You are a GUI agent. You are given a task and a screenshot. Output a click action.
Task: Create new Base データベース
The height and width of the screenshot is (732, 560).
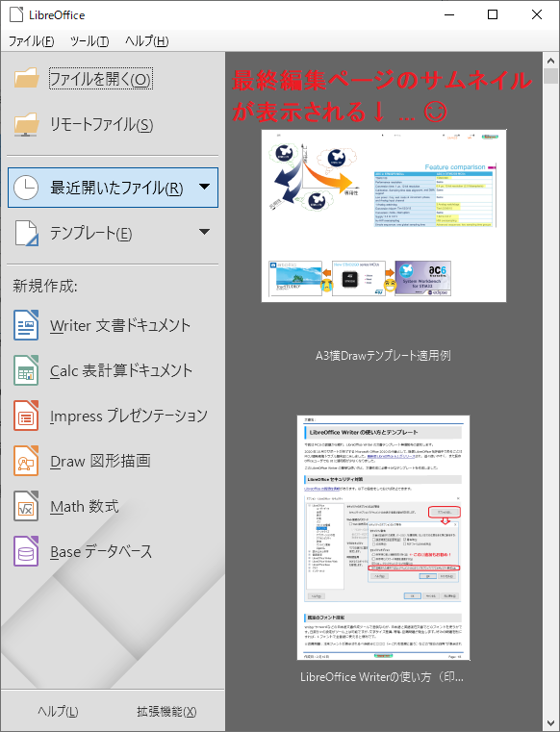point(101,552)
